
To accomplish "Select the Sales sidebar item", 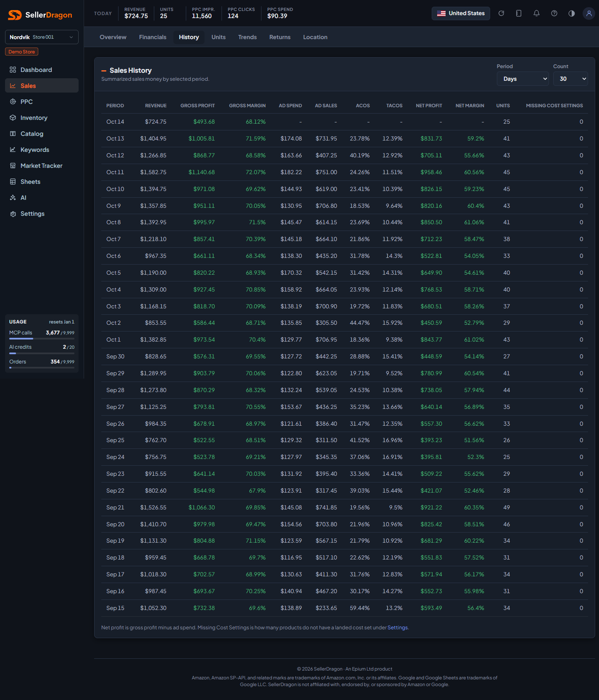I will (x=42, y=86).
